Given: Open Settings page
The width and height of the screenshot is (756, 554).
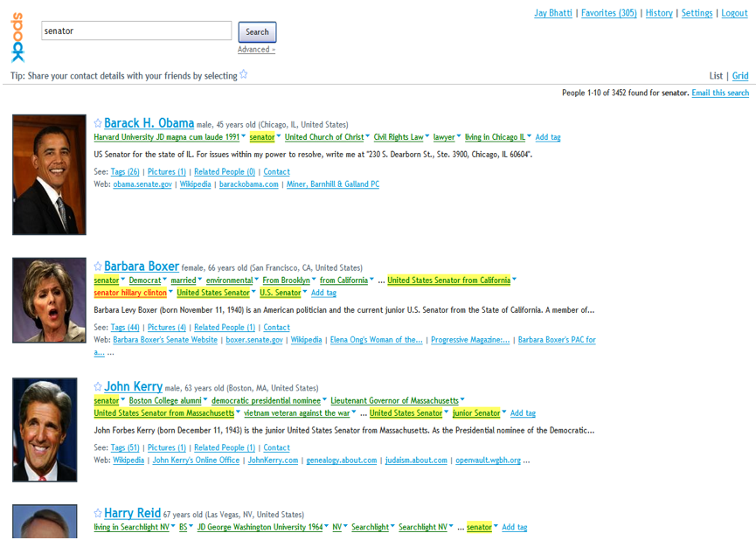Looking at the screenshot, I should click(x=697, y=13).
